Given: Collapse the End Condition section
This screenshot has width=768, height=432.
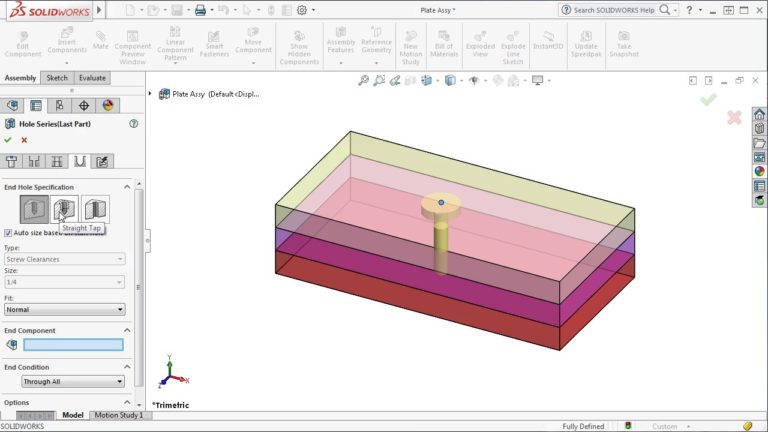Looking at the screenshot, I should coord(127,367).
